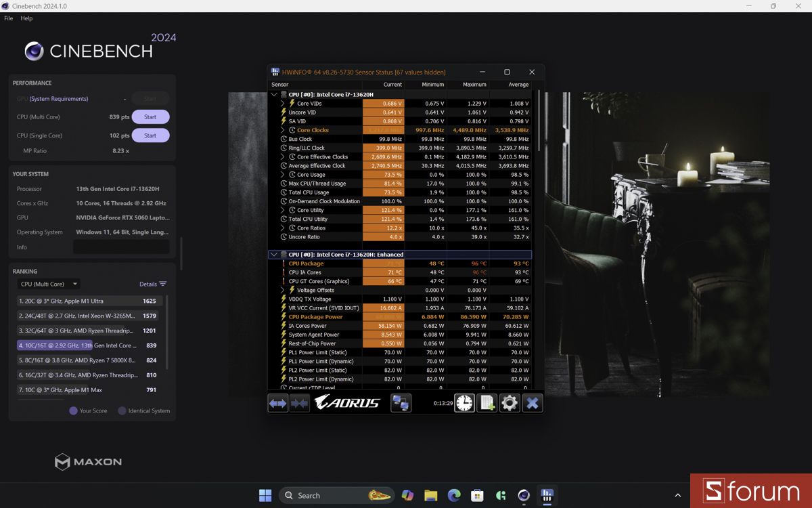
Task: Start the CPU (Single Core) benchmark
Action: 150,135
